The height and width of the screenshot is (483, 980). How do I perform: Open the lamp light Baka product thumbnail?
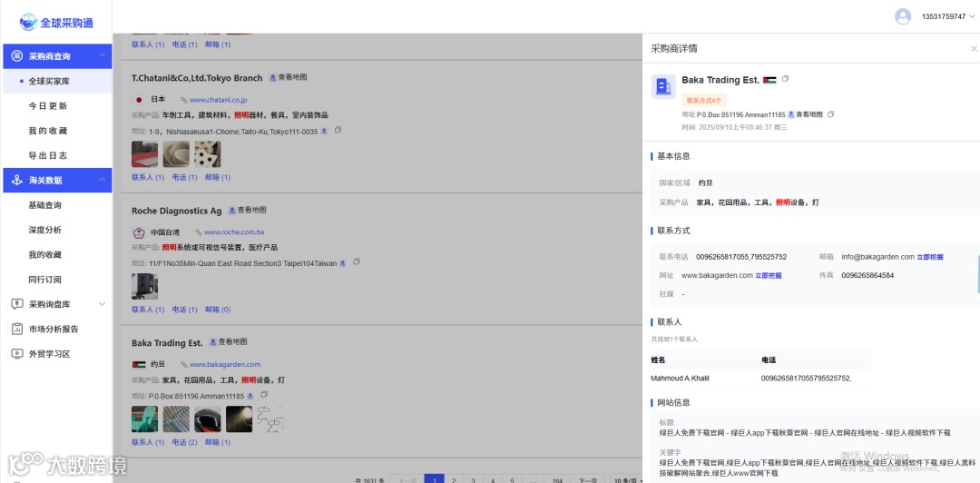239,419
